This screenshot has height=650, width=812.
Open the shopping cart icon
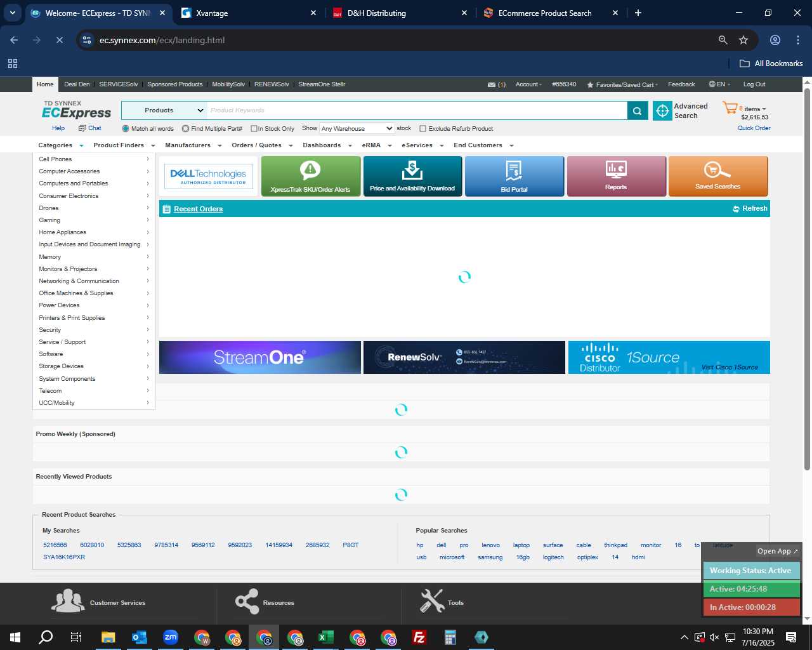pos(730,108)
